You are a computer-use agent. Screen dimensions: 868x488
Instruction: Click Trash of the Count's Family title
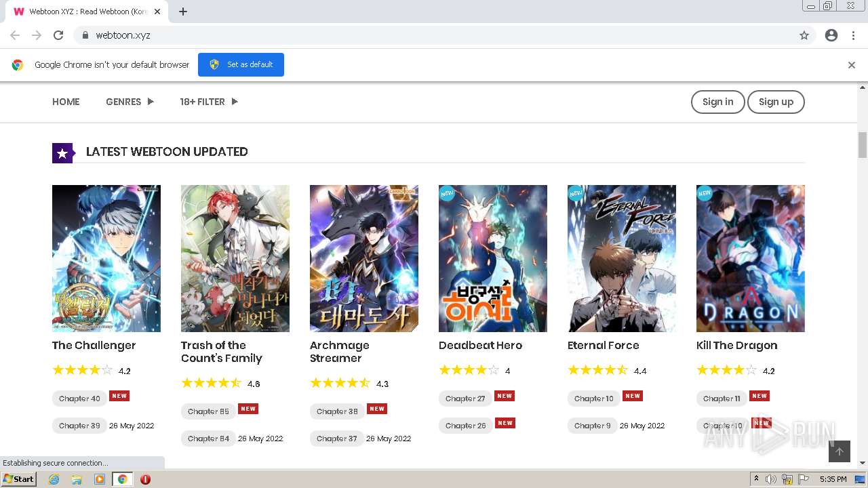pyautogui.click(x=221, y=352)
